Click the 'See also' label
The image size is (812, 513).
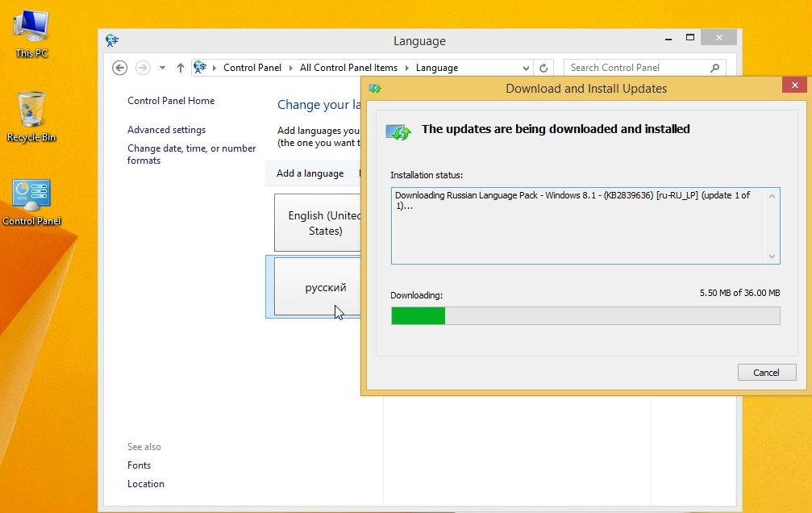[144, 447]
